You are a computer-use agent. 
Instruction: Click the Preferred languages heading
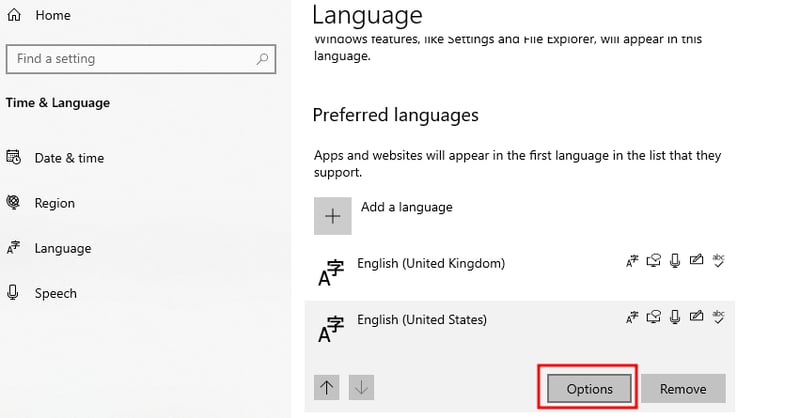coord(395,115)
